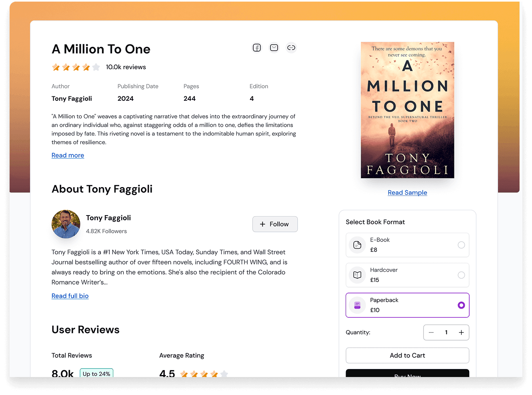Viewport: 532px width, 395px height.
Task: Expand description with Read more
Action: coord(68,156)
